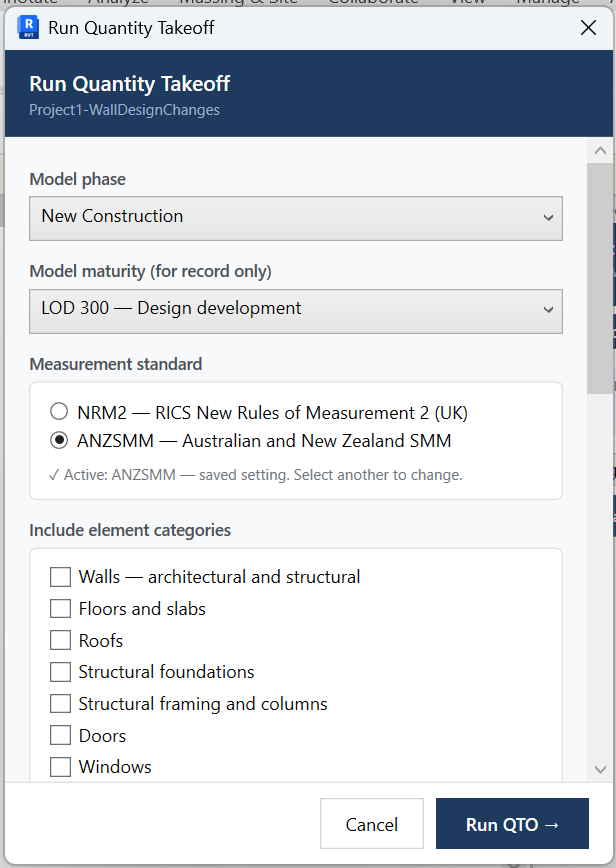This screenshot has height=868, width=616.
Task: Tick the Roofs checkbox
Action: (60, 640)
